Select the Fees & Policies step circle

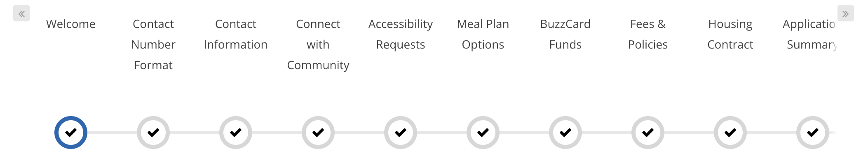coord(648,133)
